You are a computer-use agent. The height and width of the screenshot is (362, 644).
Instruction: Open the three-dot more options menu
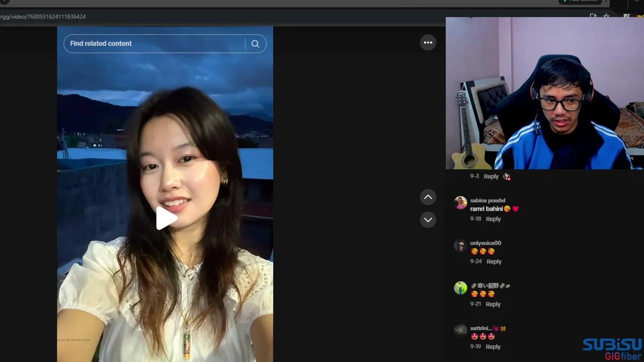(428, 43)
